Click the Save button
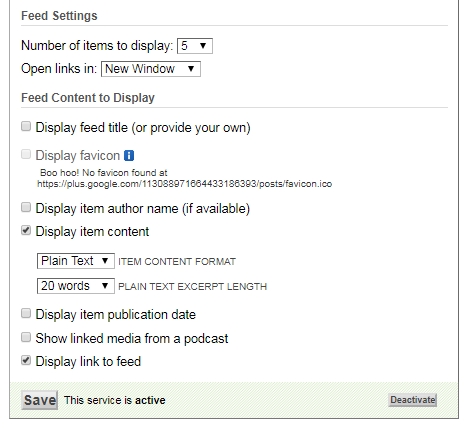 (39, 400)
